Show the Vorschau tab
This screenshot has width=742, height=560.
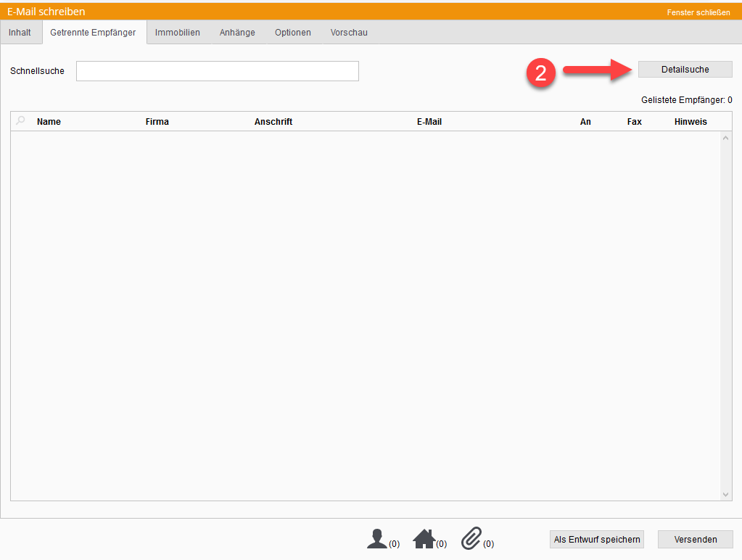tap(349, 33)
